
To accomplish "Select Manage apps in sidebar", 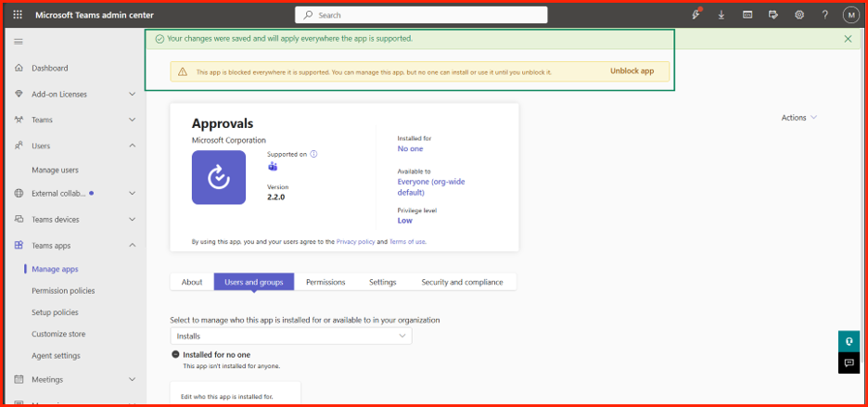I will pyautogui.click(x=56, y=269).
